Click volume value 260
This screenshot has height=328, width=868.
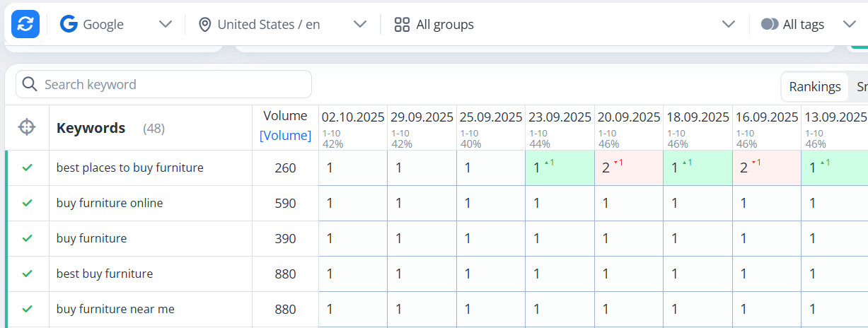285,168
